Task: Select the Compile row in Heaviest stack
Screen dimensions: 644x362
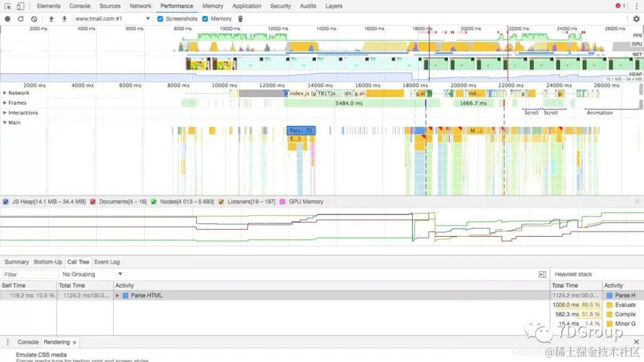Action: coord(597,314)
